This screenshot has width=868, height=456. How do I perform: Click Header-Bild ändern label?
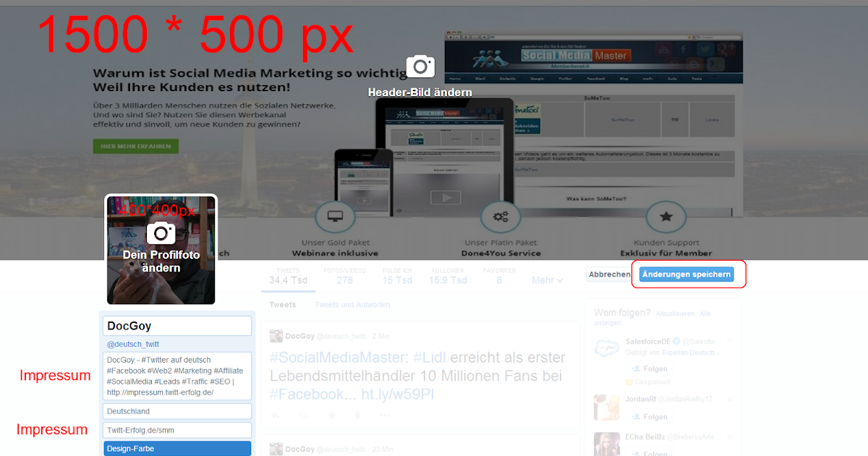(x=420, y=93)
